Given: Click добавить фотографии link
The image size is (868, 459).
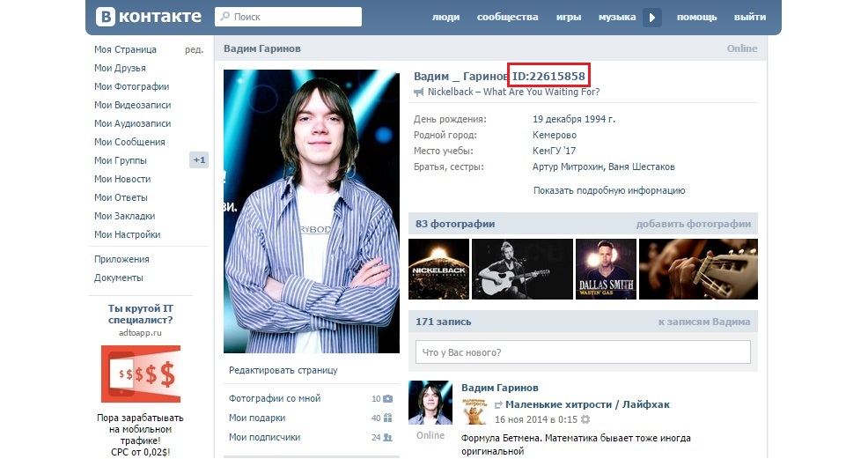Looking at the screenshot, I should click(693, 224).
